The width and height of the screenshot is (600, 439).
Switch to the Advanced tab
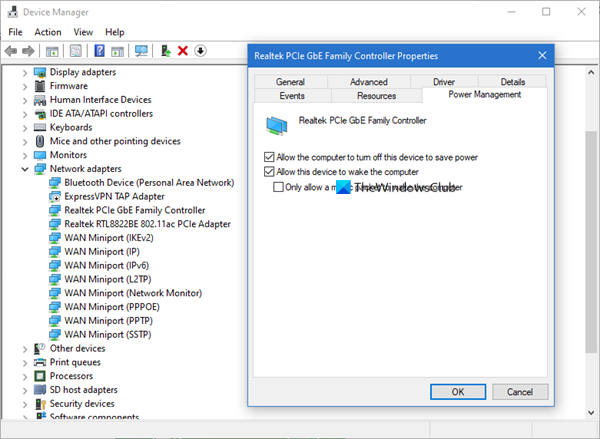pos(369,82)
